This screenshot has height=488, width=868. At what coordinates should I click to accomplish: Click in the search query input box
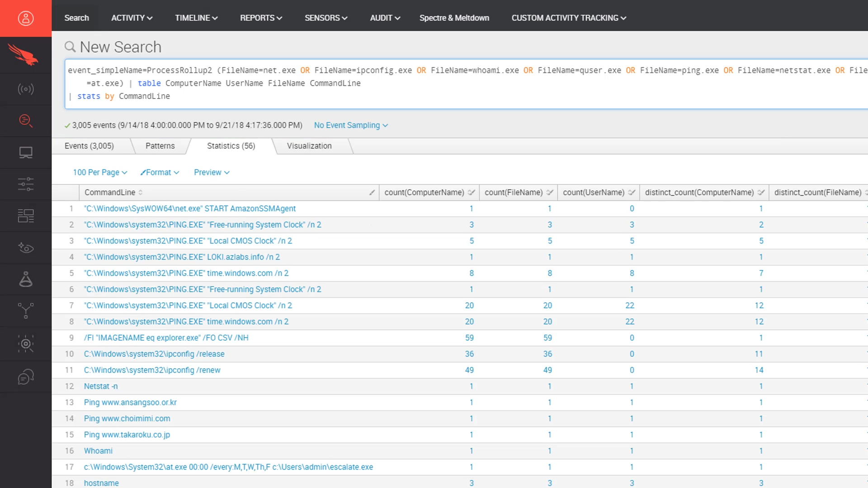tap(466, 84)
